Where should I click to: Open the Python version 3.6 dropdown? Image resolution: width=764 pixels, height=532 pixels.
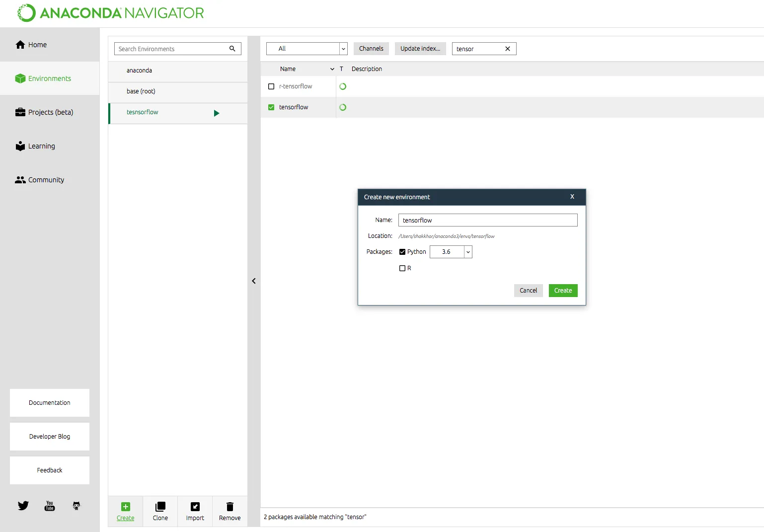pos(451,252)
